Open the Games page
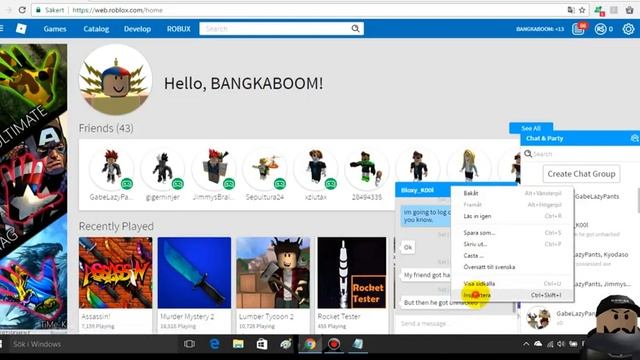Screen dimensions: 640x360 coord(55,29)
